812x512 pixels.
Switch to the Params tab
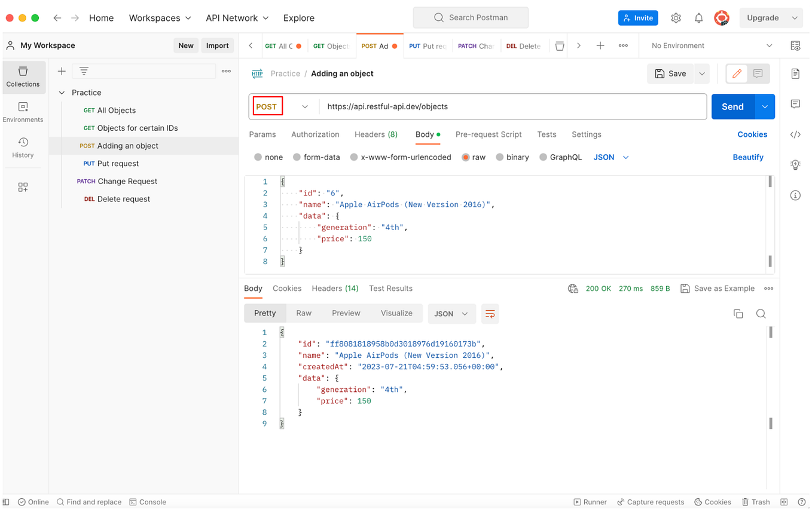[262, 134]
